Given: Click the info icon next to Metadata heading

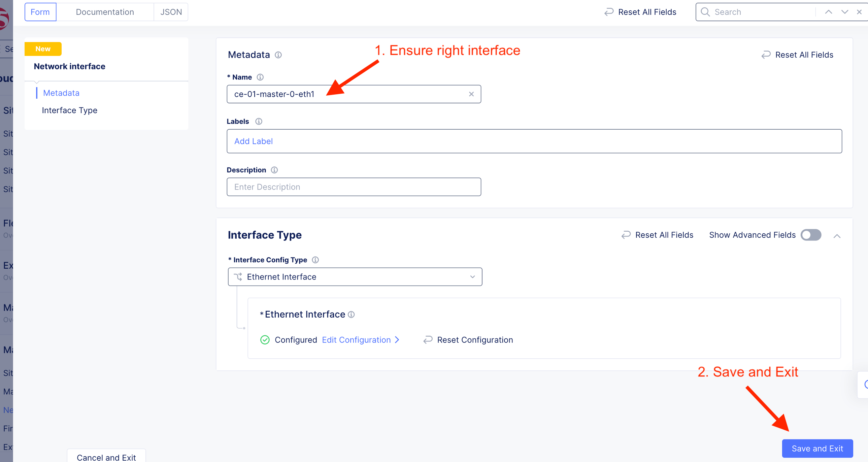Looking at the screenshot, I should tap(278, 55).
